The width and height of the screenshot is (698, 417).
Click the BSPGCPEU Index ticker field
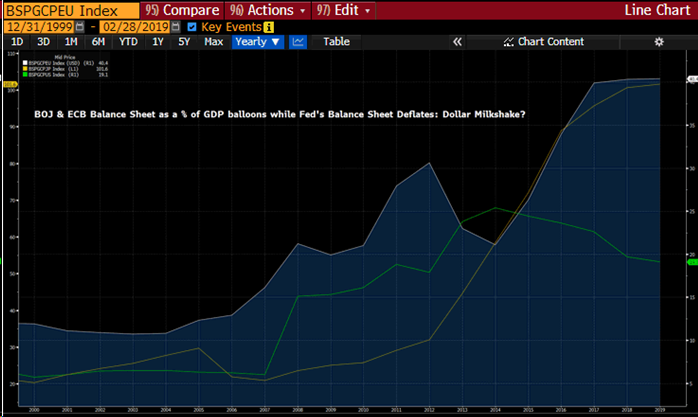68,9
